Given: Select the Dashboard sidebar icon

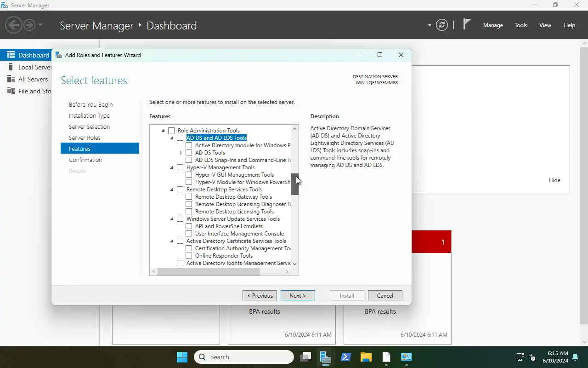Looking at the screenshot, I should [x=11, y=55].
